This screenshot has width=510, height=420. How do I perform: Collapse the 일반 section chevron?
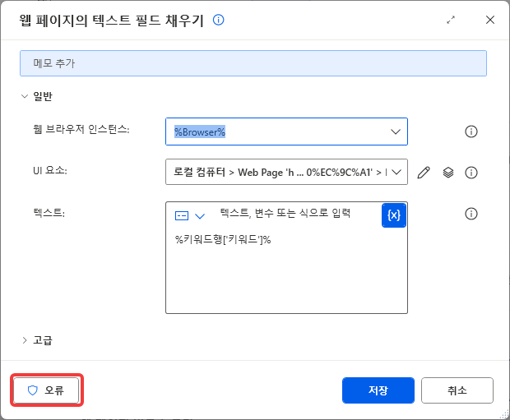pyautogui.click(x=25, y=96)
